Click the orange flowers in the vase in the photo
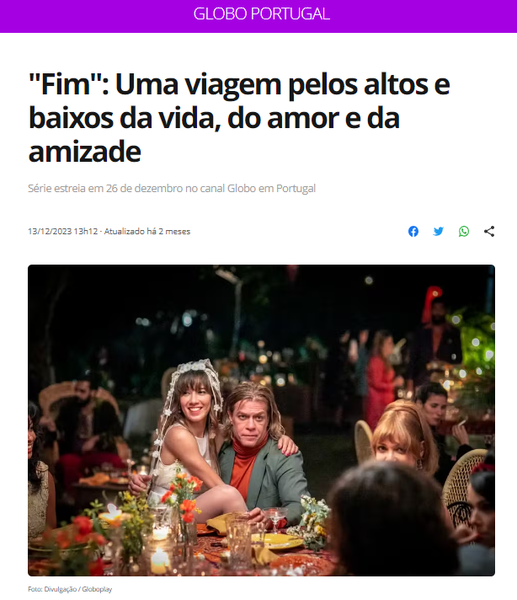517x600 pixels. click(x=183, y=496)
